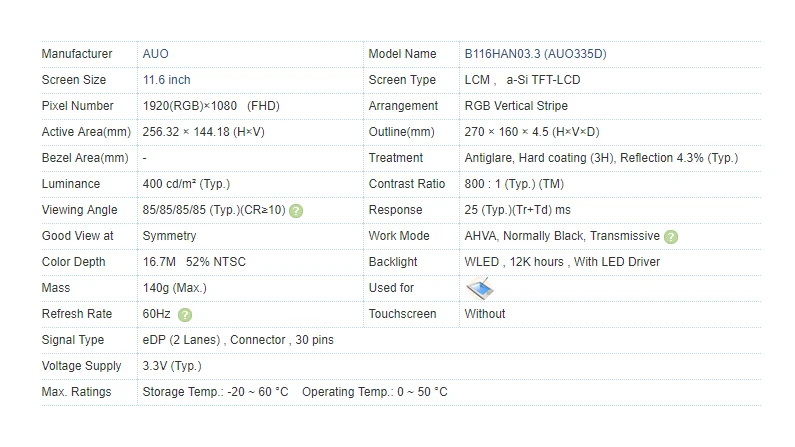Viewport: 795px width, 447px height.
Task: Click the Luminance label
Action: [71, 184]
